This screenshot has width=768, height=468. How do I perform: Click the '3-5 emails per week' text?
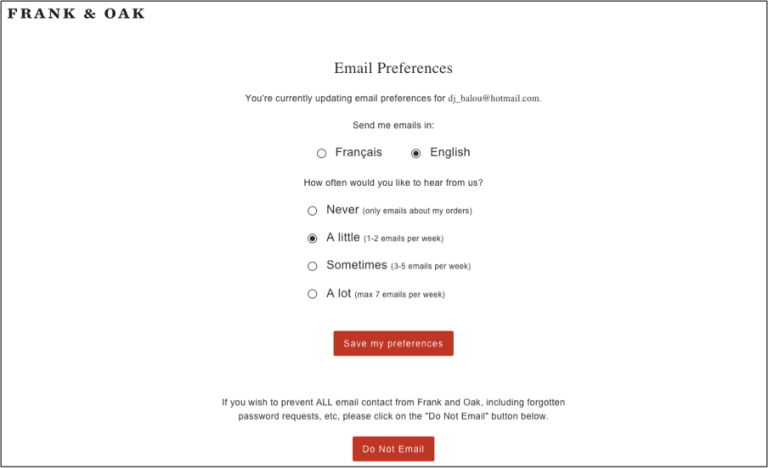[430, 267]
